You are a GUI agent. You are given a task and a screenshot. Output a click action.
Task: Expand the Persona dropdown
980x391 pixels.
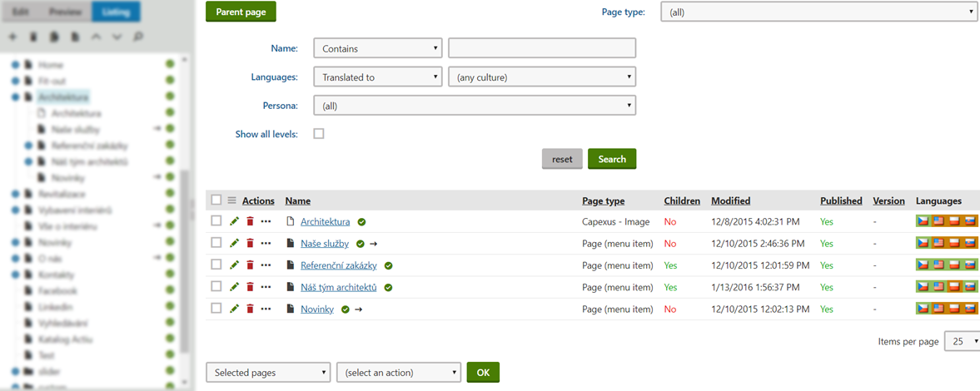coord(474,106)
